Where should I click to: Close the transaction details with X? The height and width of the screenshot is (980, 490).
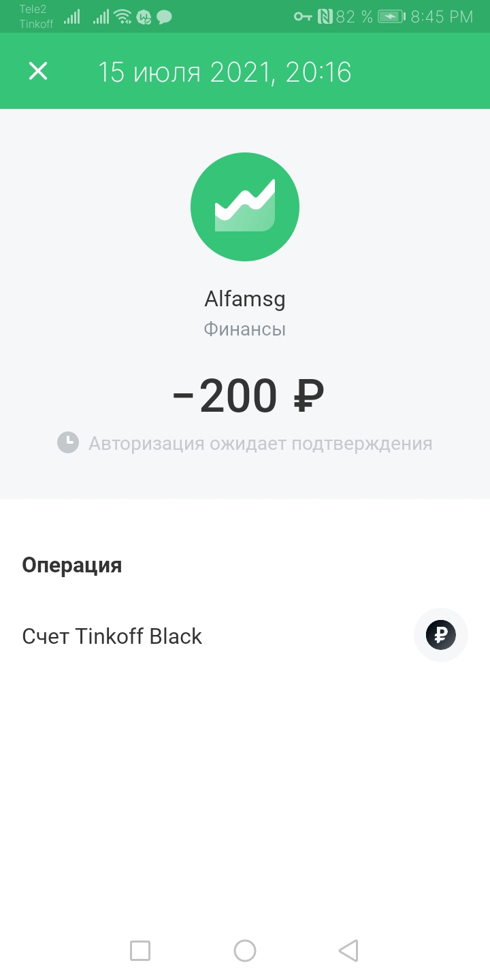tap(38, 71)
